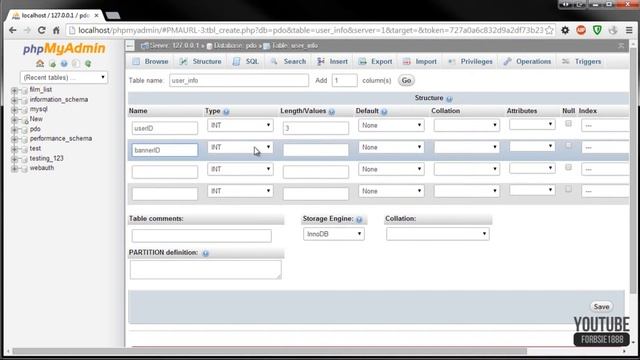This screenshot has width=640, height=360.
Task: Click the reload navigation panel icon
Action: pyautogui.click(x=88, y=64)
